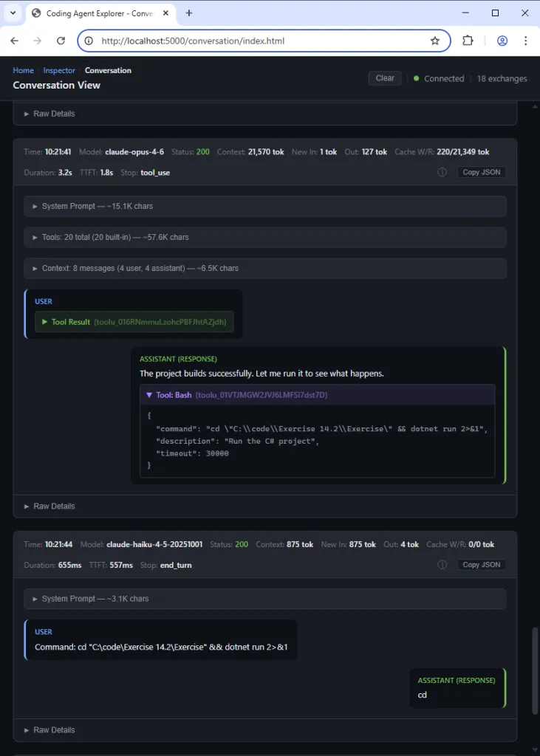The width and height of the screenshot is (540, 756).
Task: Click the 18 exchanges counter
Action: pos(502,78)
